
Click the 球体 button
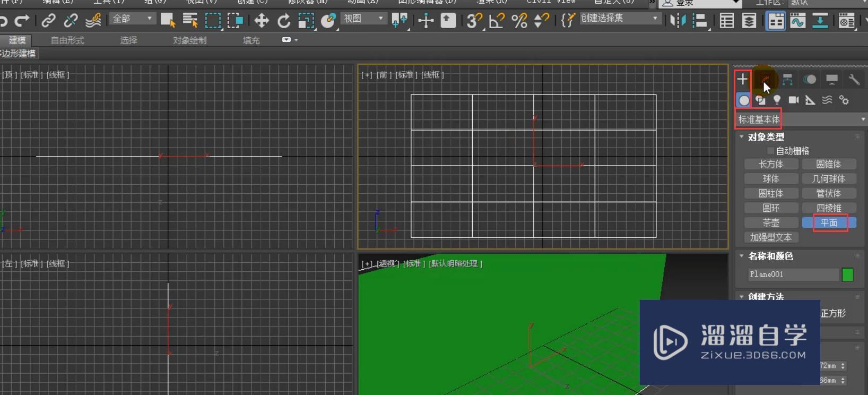click(771, 179)
